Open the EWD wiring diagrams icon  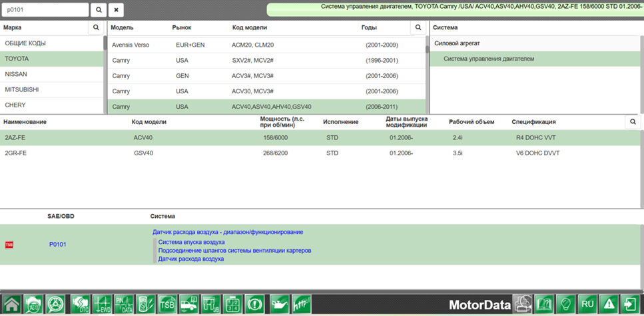click(x=101, y=305)
